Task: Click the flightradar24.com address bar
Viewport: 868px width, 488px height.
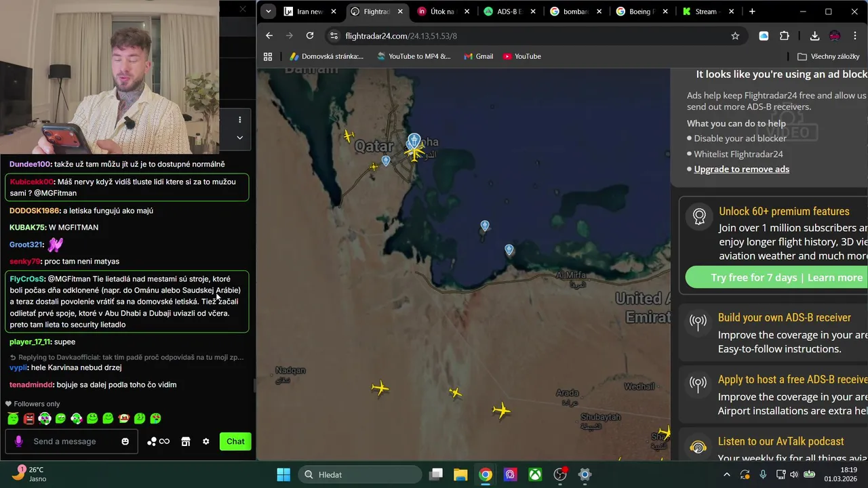Action: pos(536,36)
